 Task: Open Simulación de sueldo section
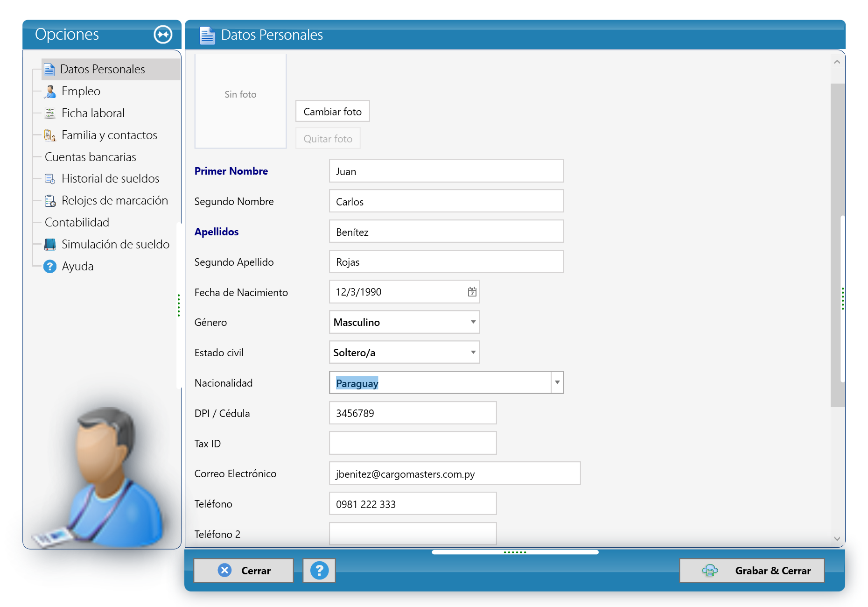point(116,245)
